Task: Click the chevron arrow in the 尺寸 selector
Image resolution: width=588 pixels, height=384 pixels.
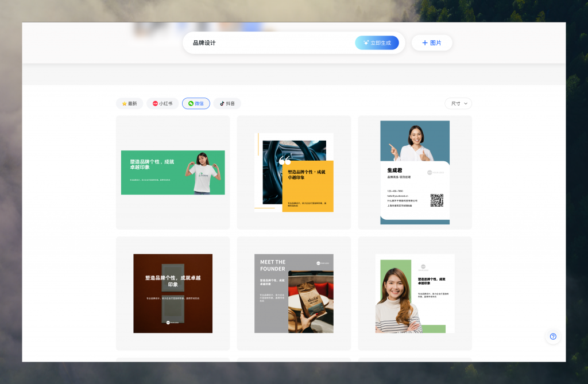Action: (466, 103)
